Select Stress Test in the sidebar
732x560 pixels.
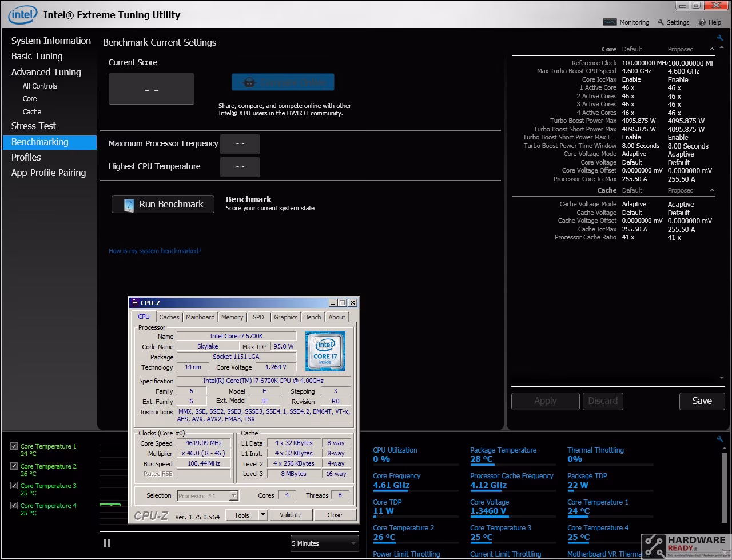pyautogui.click(x=34, y=126)
